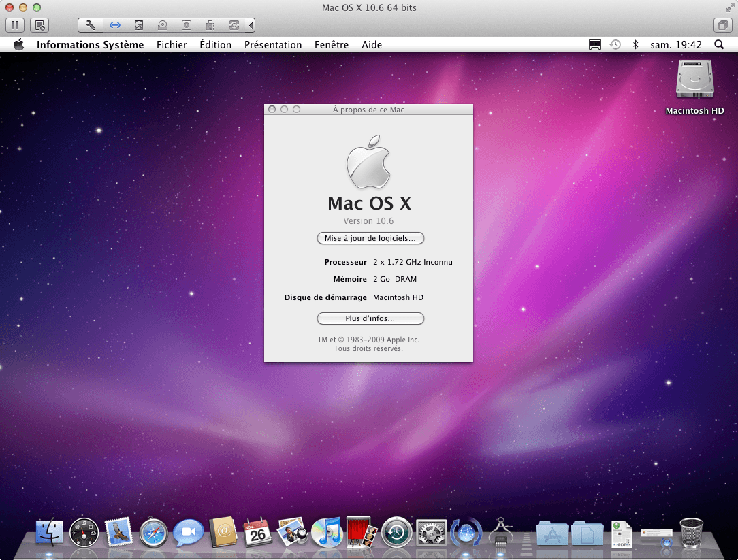Open Software Update globe in Dock

pos(466,533)
